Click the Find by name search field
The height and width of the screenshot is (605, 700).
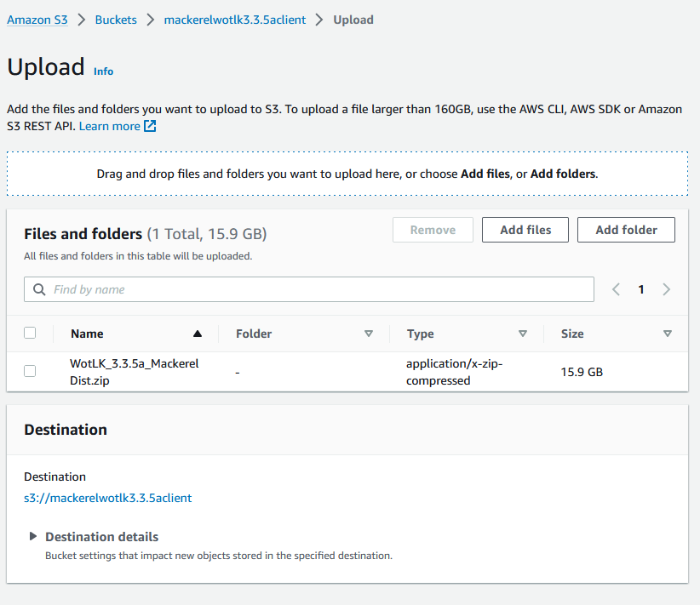[315, 289]
